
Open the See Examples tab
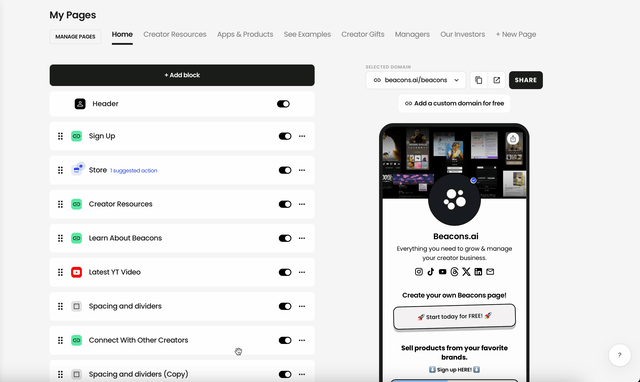307,34
